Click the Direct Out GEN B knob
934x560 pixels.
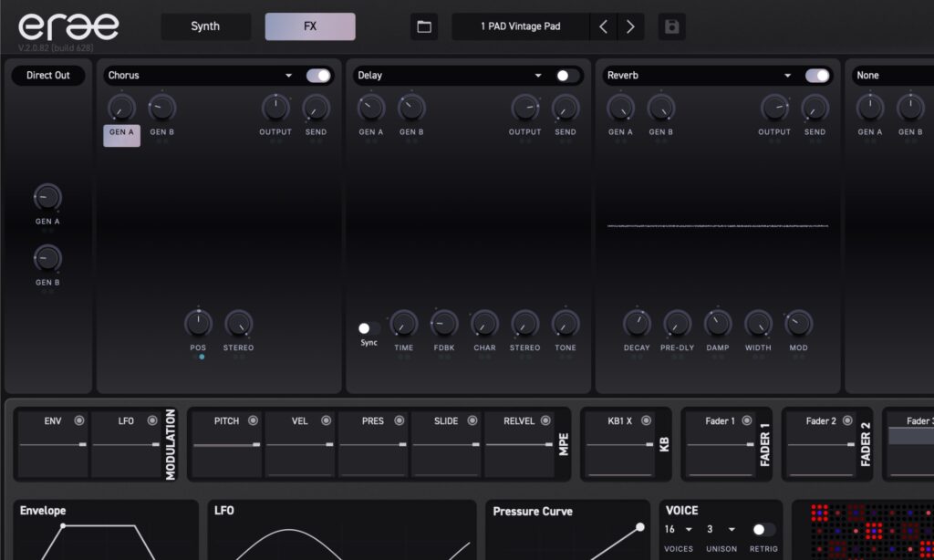pos(47,258)
